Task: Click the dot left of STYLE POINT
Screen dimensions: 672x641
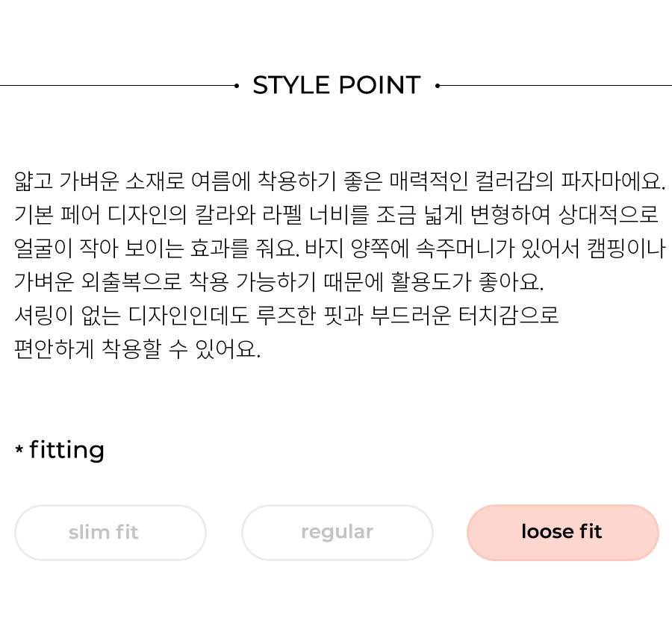Action: pos(237,86)
